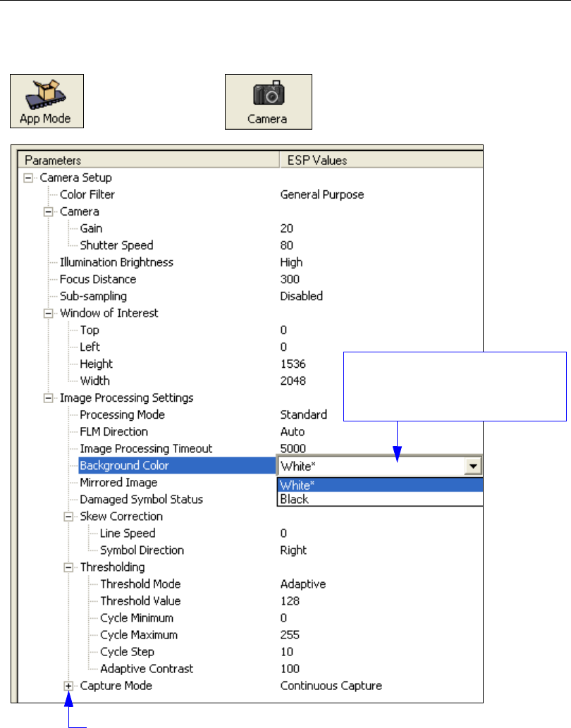The height and width of the screenshot is (728, 571).
Task: Select the Adaptive Contrast parameter
Action: (x=147, y=669)
